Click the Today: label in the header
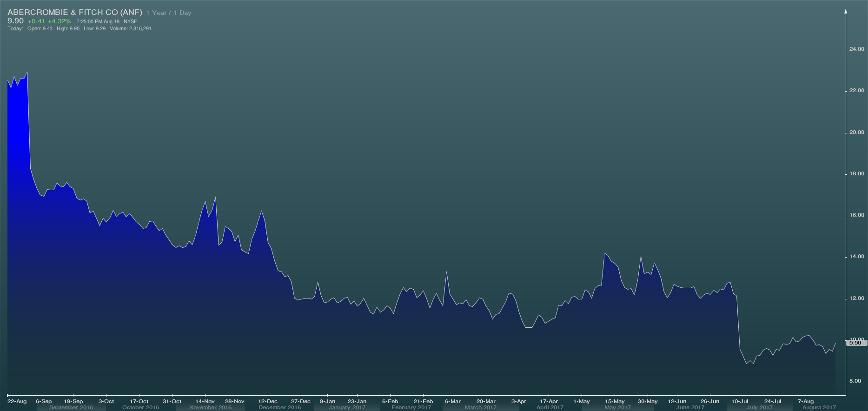The height and width of the screenshot is (411, 868). (15, 28)
